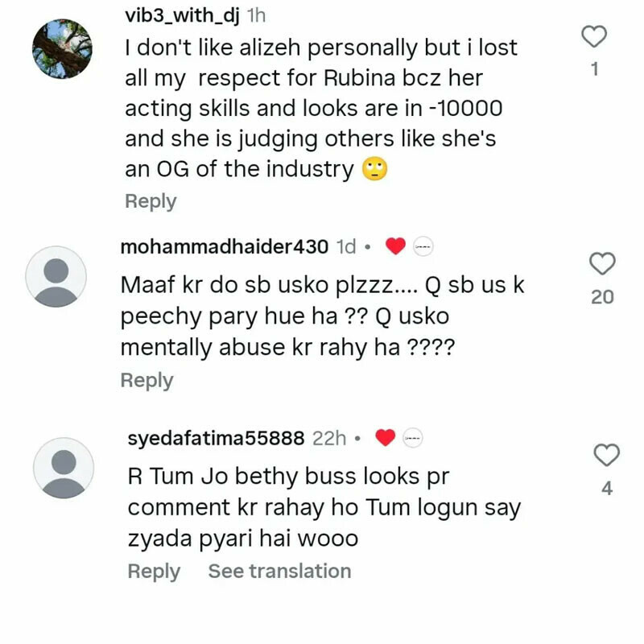The height and width of the screenshot is (644, 644).
Task: Reply to syedafatima55888's comment
Action: coord(154,572)
